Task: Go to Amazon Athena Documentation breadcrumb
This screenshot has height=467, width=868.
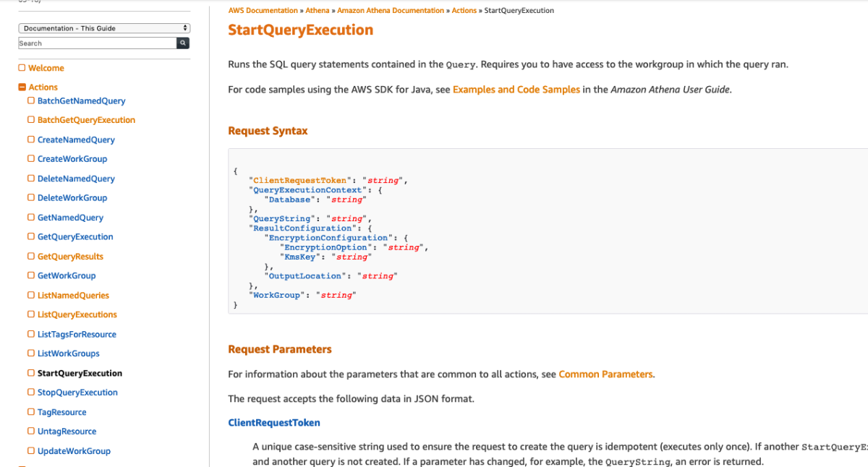Action: pos(391,11)
